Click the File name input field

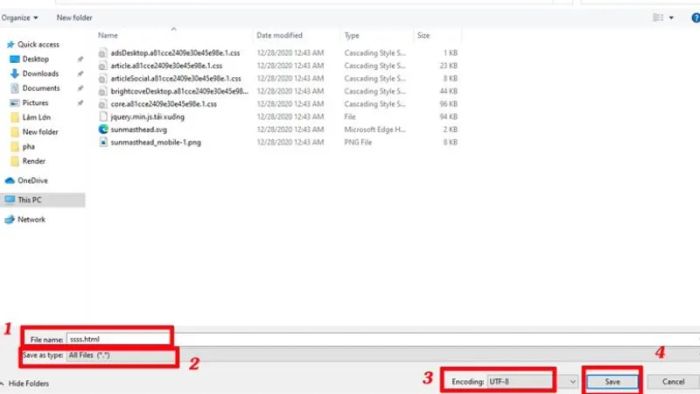click(383, 340)
